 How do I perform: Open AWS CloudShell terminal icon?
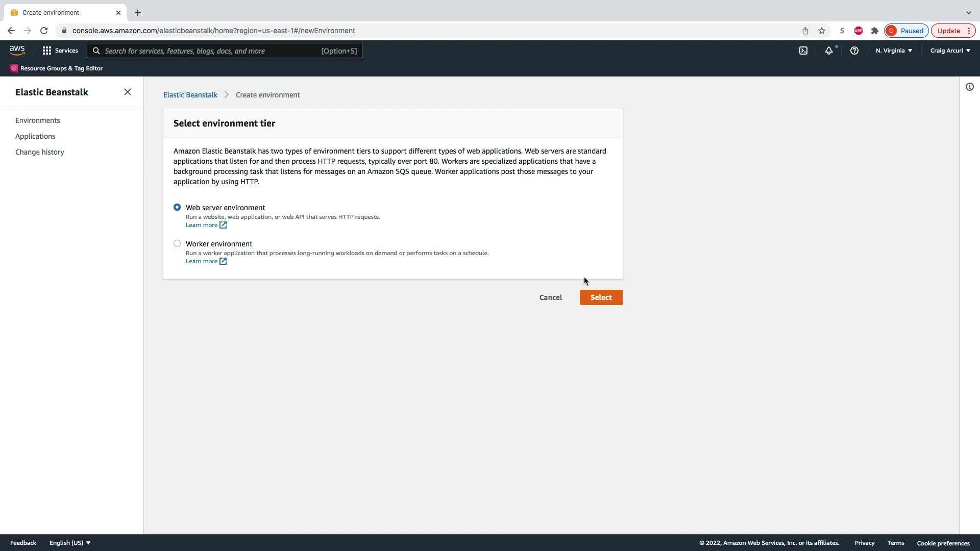[x=803, y=51]
